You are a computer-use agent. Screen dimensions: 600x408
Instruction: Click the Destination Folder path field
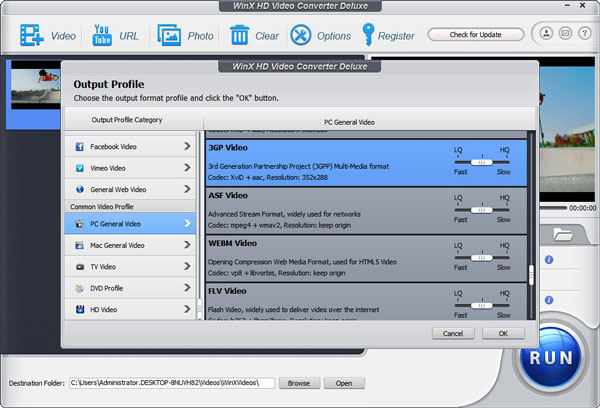[172, 383]
